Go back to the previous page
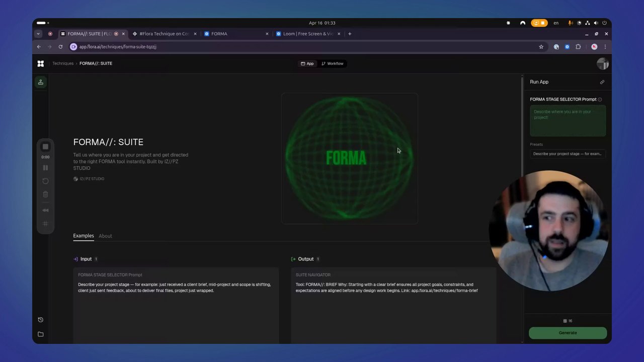Screen dimensions: 644x362 (39, 47)
